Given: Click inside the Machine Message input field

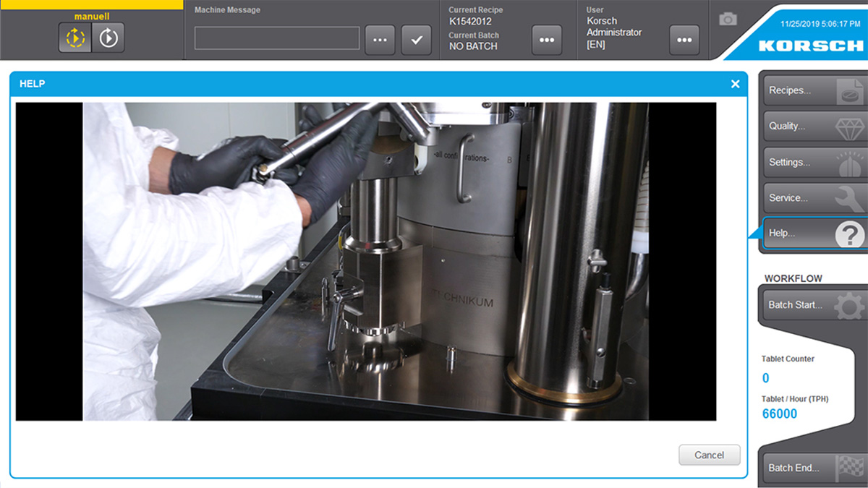Looking at the screenshot, I should point(276,39).
